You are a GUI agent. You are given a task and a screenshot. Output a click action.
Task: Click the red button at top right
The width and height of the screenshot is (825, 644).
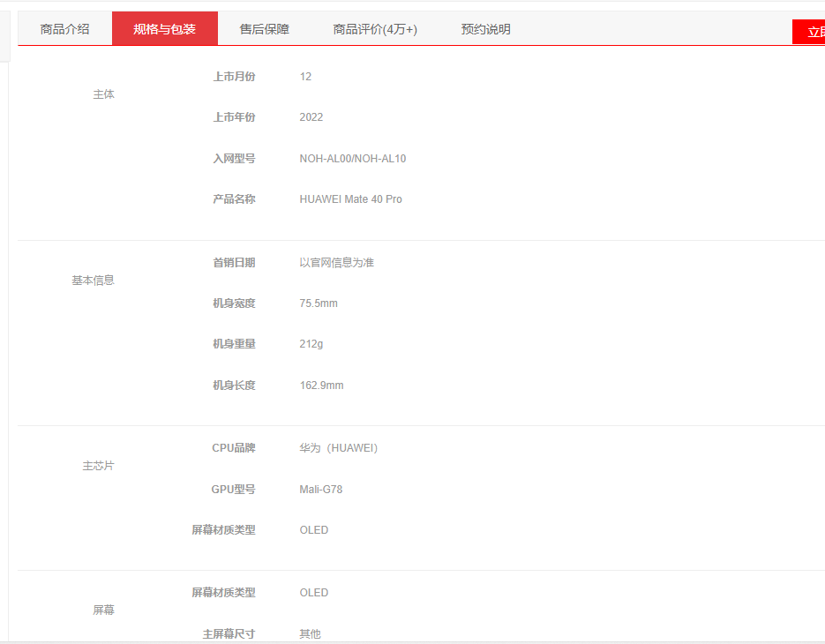(809, 32)
